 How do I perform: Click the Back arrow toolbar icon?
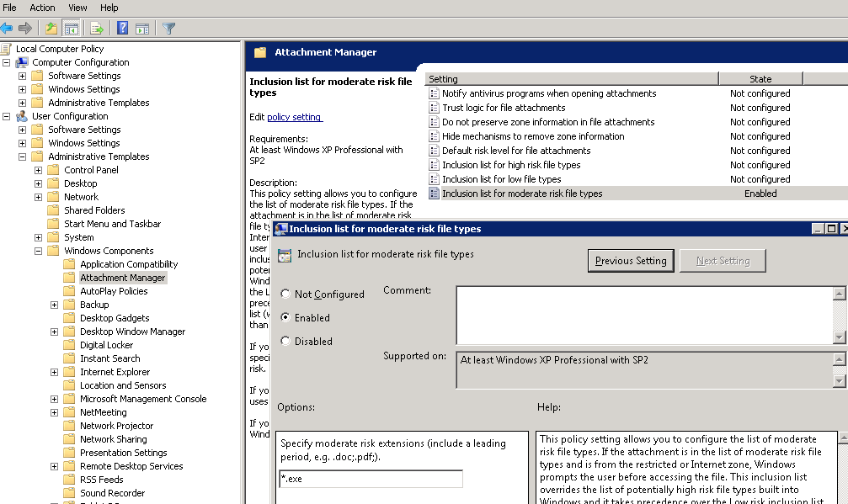[x=7, y=29]
